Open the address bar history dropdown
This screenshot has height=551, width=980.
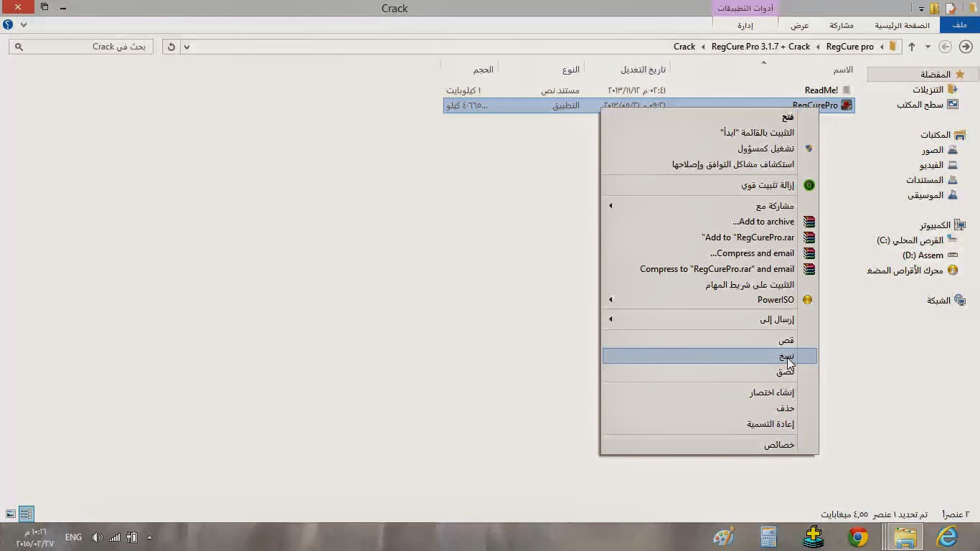click(x=187, y=46)
